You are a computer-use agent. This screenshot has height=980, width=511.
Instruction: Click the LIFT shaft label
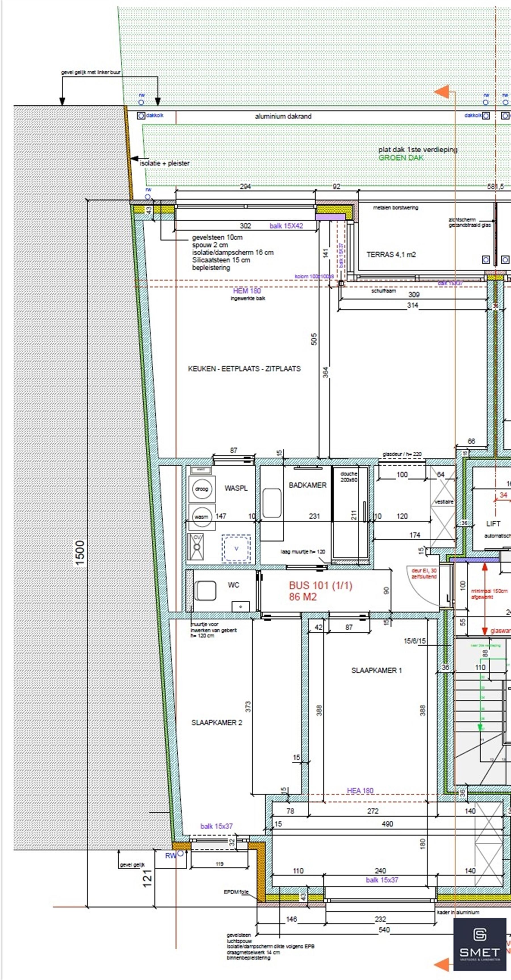(493, 524)
